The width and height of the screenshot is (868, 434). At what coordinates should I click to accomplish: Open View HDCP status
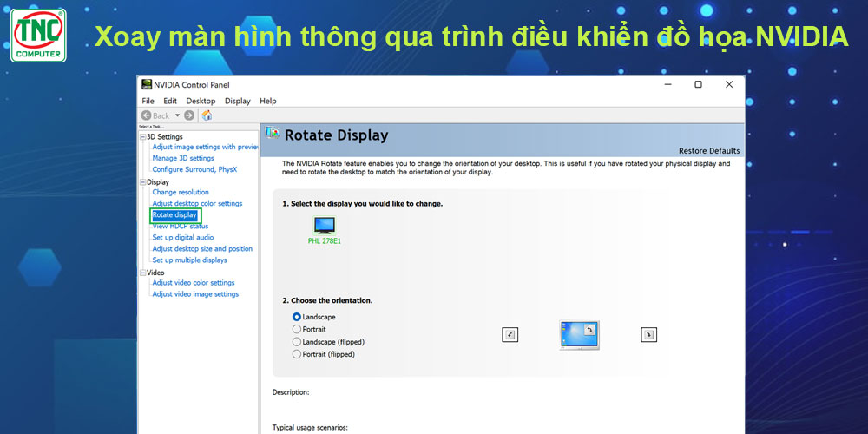pyautogui.click(x=181, y=226)
